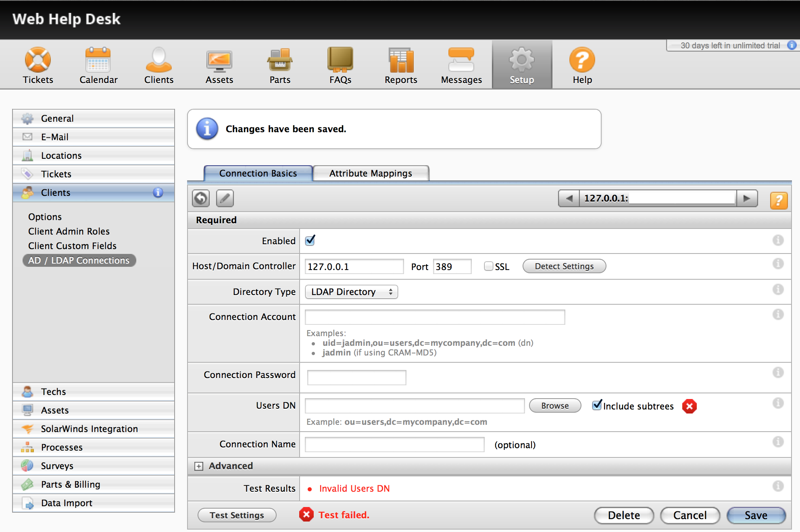Expand the Advanced section
This screenshot has height=532, width=800.
pos(199,466)
